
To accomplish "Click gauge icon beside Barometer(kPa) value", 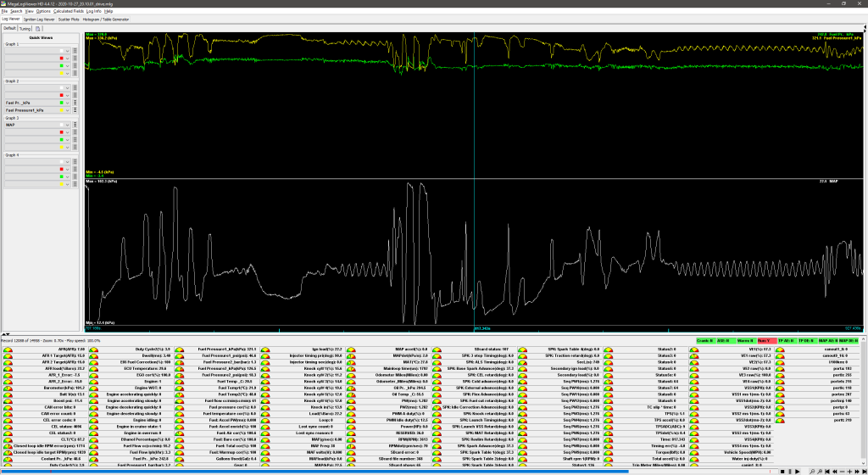I will (8, 388).
